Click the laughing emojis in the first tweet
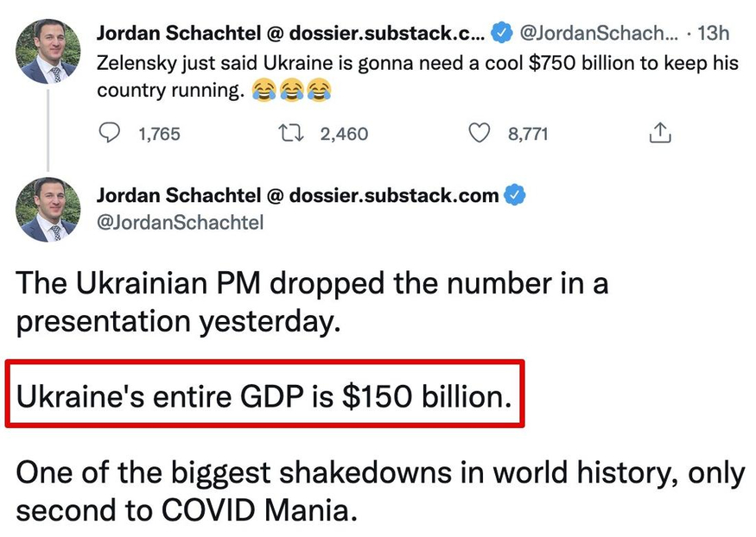Image resolution: width=756 pixels, height=537 pixels. [292, 88]
